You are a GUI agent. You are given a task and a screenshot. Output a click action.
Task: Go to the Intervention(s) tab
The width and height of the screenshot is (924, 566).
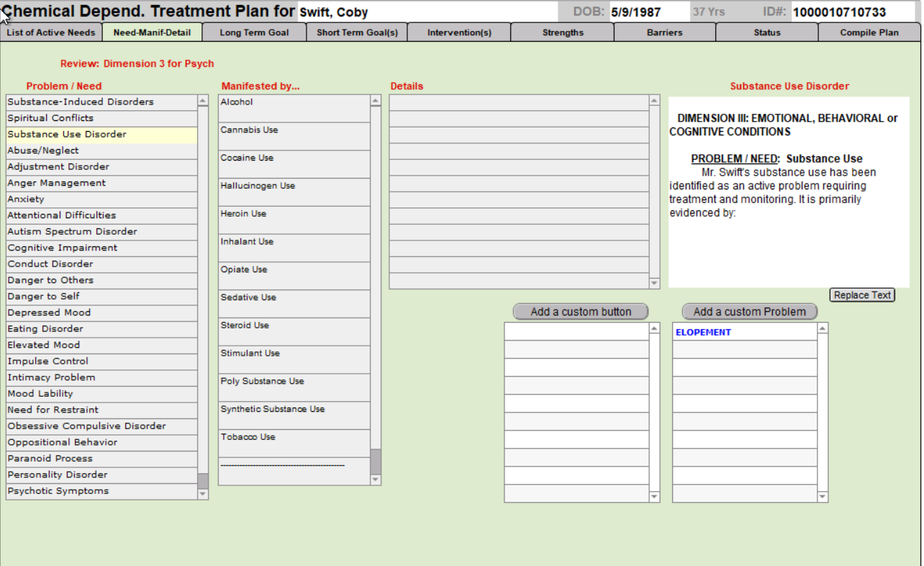pos(459,32)
